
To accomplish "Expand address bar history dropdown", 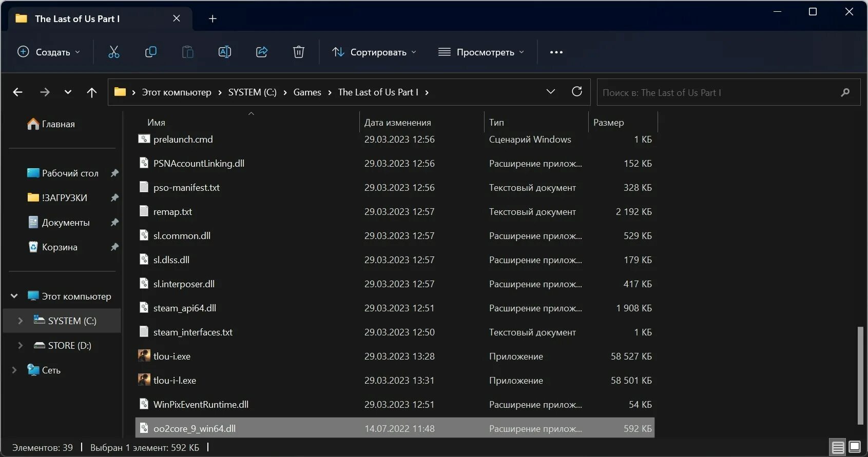I will pos(551,91).
